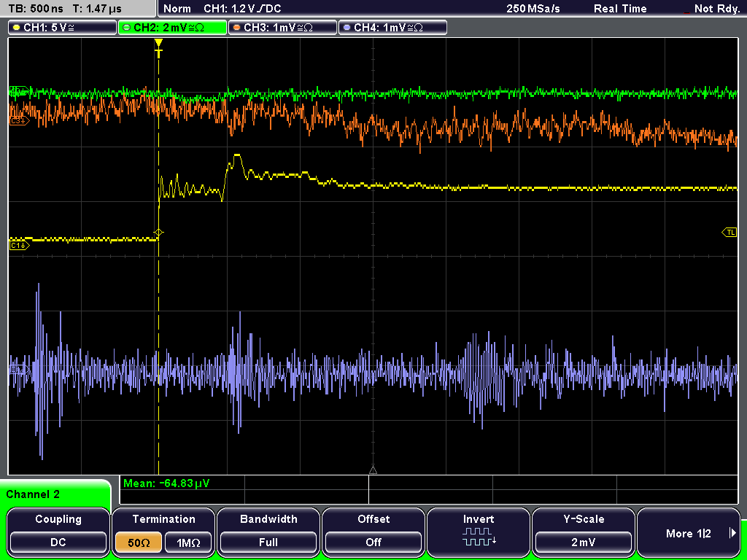Open the Coupling DC setting
The width and height of the screenshot is (747, 560).
(x=58, y=531)
